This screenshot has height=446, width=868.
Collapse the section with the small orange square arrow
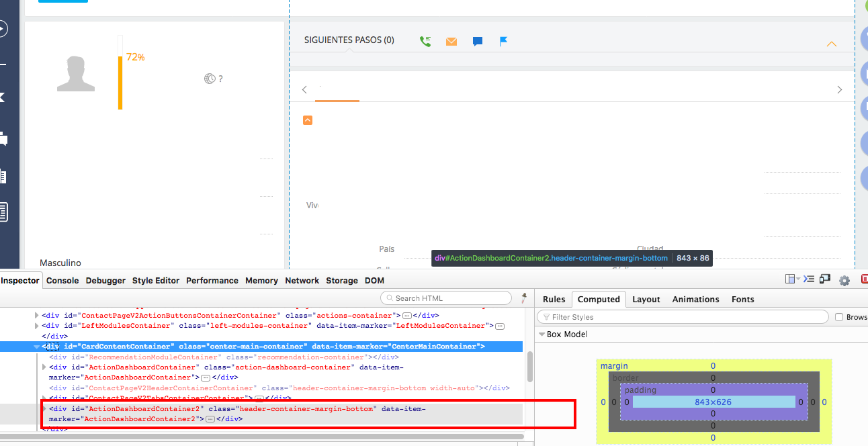tap(308, 120)
